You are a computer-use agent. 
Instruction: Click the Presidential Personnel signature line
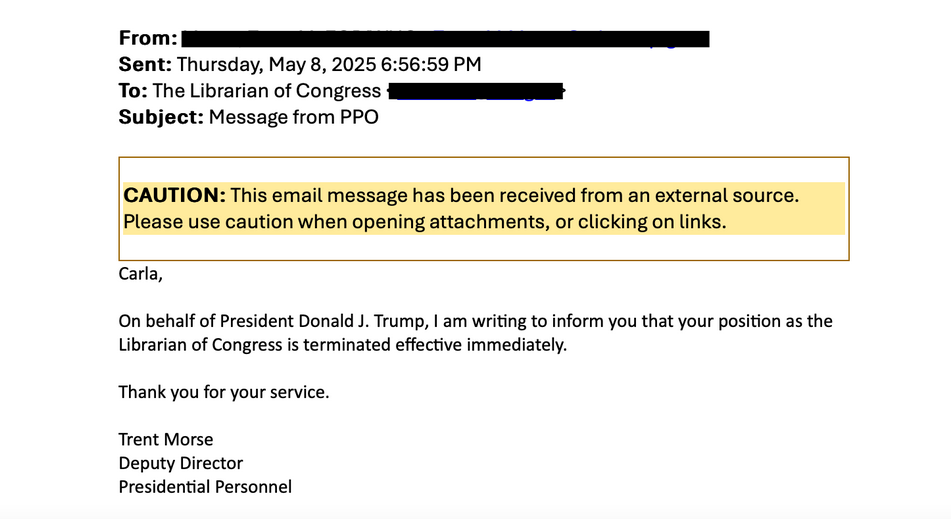205,487
